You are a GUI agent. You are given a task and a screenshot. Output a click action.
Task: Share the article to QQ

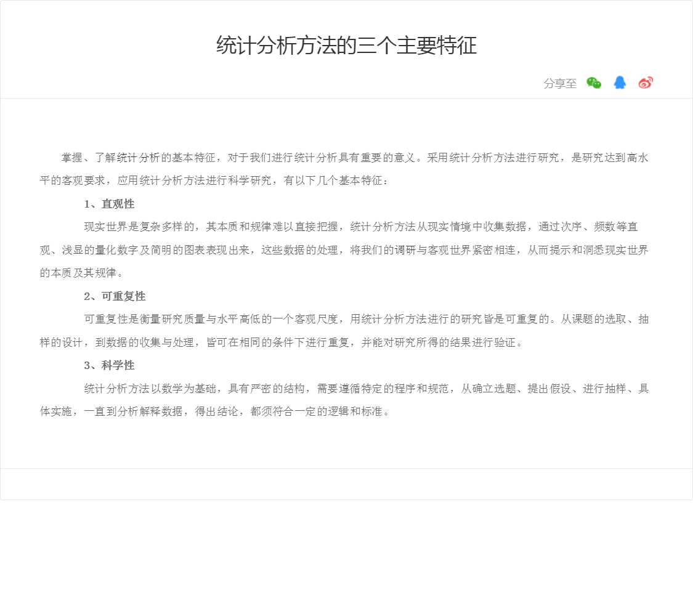point(620,83)
